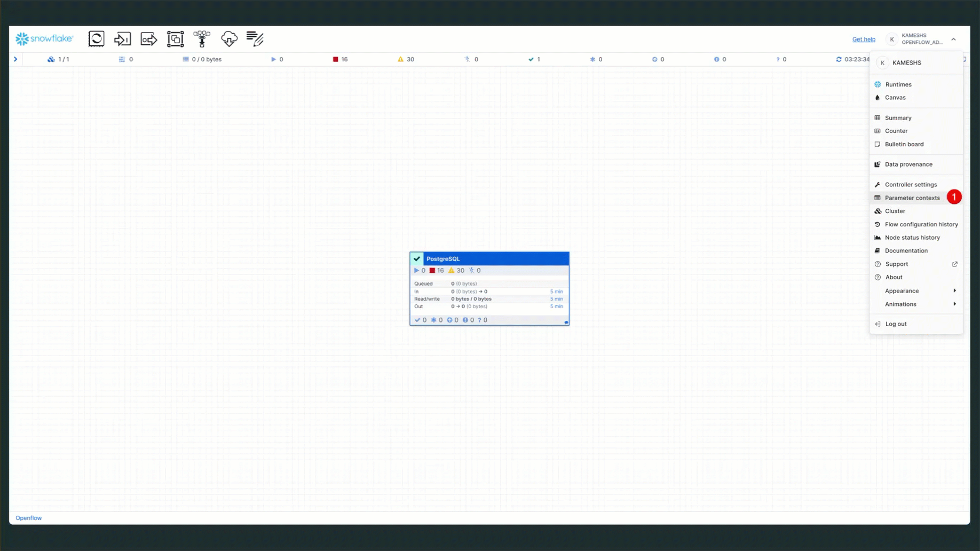Refresh the flow using the sync icon
The height and width of the screenshot is (551, 980).
(x=839, y=59)
